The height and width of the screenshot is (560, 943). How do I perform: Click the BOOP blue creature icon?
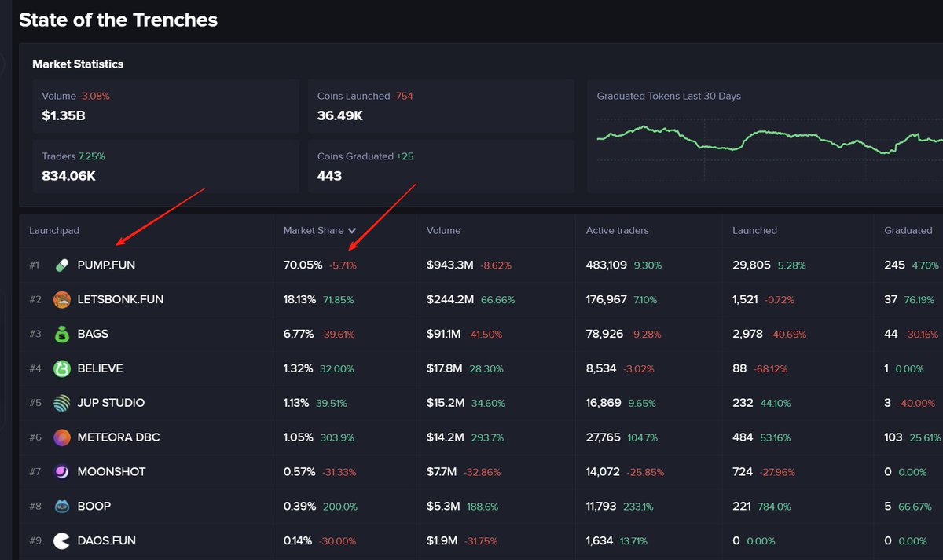pos(62,507)
